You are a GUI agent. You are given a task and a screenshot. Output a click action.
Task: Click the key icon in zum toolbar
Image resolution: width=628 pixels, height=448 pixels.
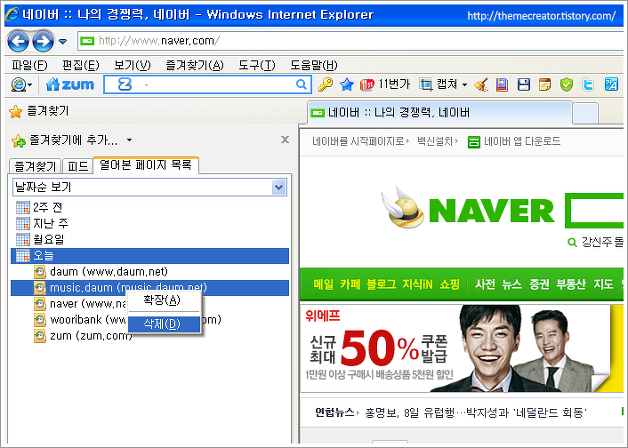[325, 84]
